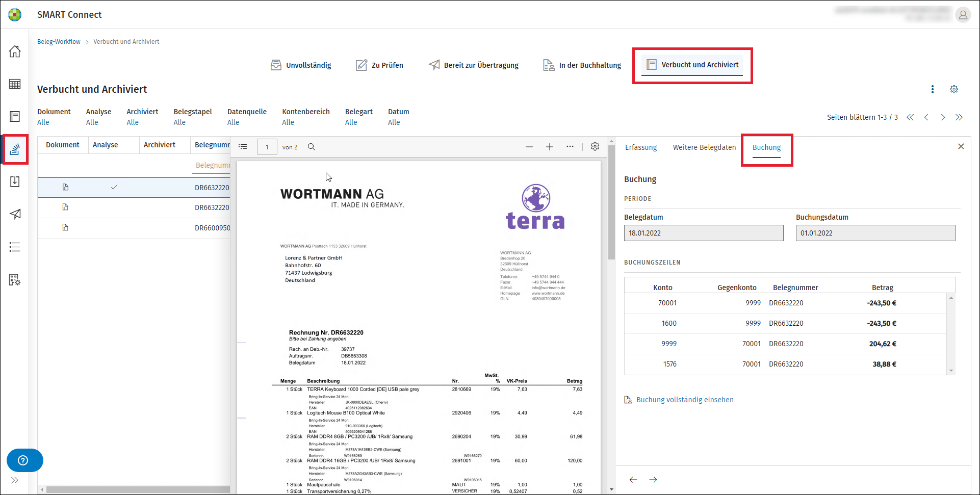Open the paper plane sidebar icon
The image size is (980, 495).
coord(15,214)
